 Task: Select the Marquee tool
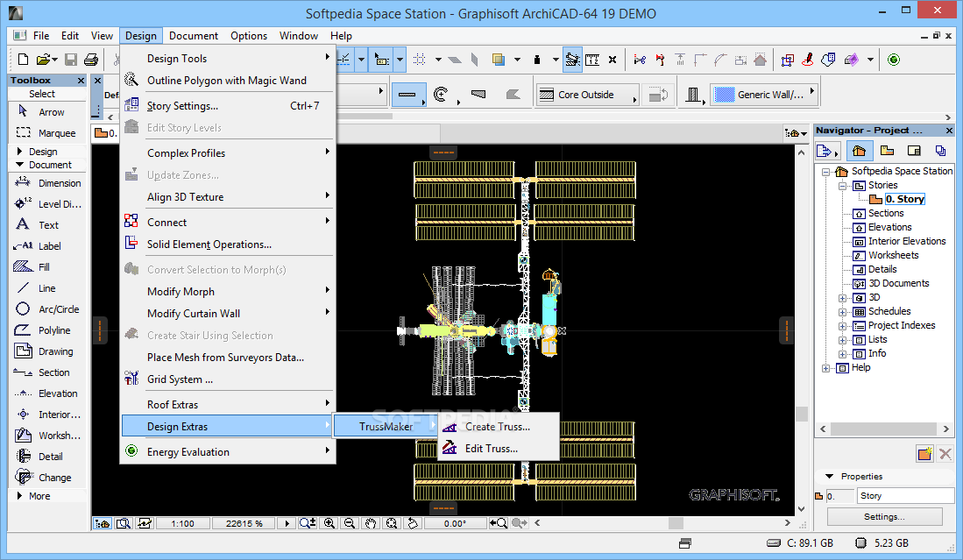point(46,132)
